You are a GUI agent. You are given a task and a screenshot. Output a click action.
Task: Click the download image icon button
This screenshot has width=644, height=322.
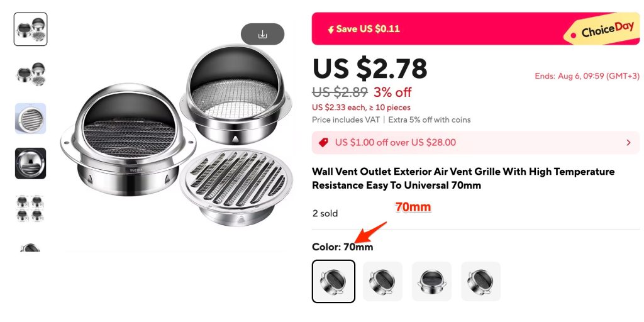[x=262, y=34]
